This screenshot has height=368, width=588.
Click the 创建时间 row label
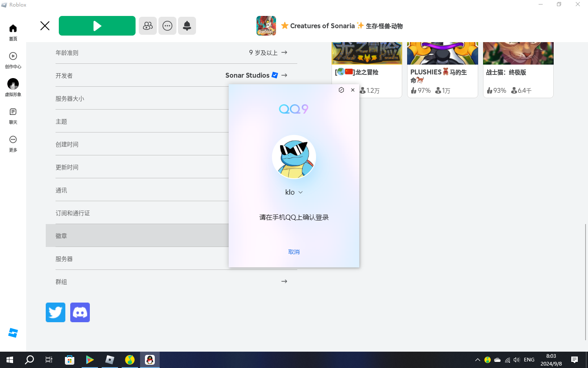pyautogui.click(x=67, y=144)
